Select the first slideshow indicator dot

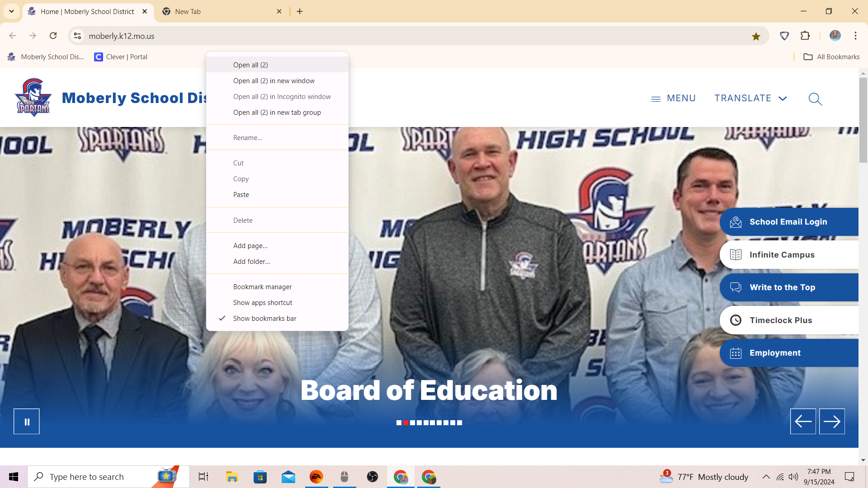(x=399, y=423)
